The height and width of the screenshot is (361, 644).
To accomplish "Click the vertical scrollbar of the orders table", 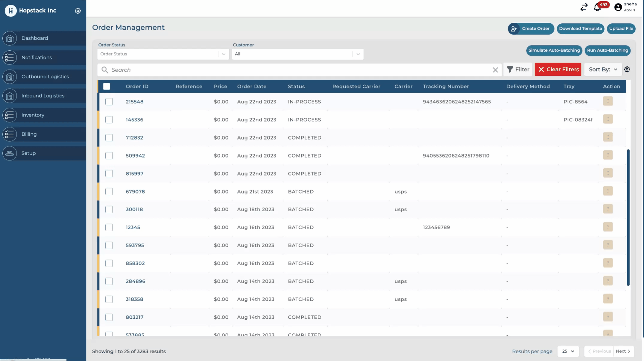I will point(628,217).
